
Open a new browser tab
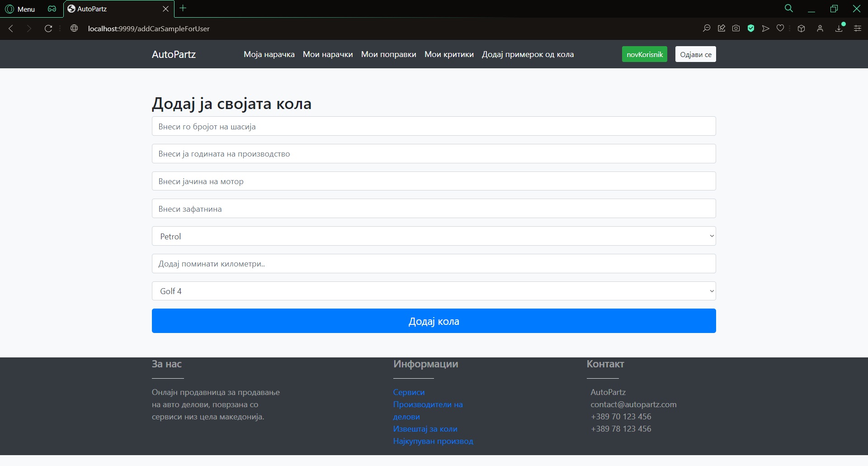183,9
